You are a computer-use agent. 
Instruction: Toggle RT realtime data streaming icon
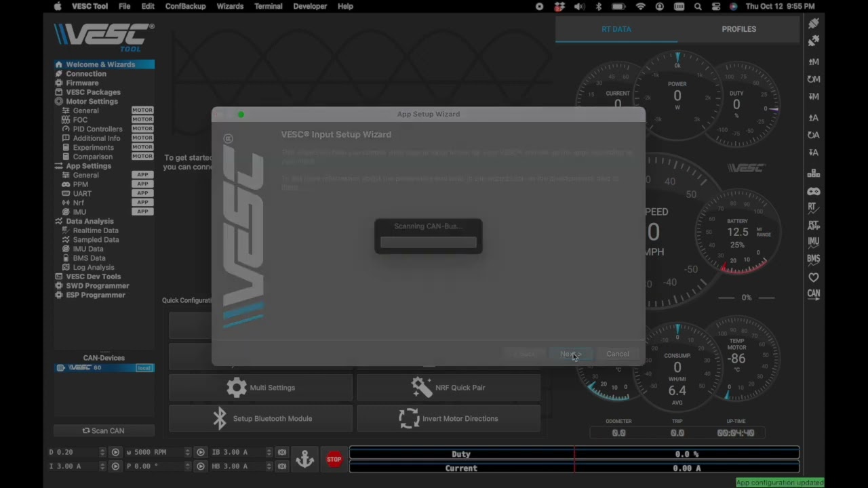click(x=814, y=207)
